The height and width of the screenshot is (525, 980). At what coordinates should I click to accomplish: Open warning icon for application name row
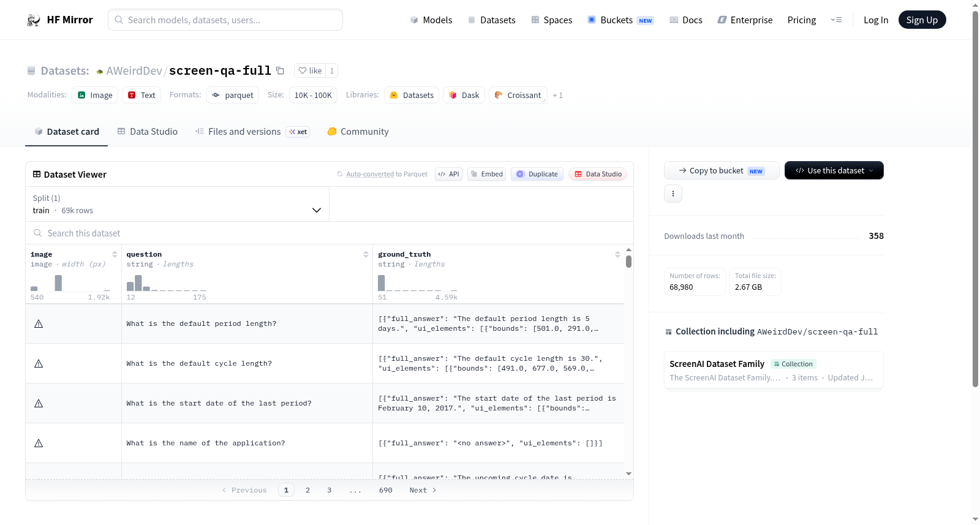[x=39, y=443]
